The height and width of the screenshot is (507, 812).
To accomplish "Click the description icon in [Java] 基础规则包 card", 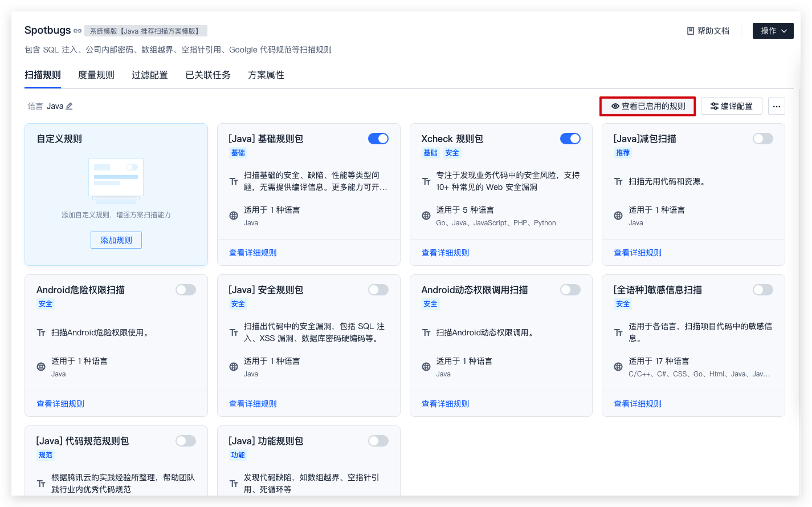I will [x=234, y=181].
